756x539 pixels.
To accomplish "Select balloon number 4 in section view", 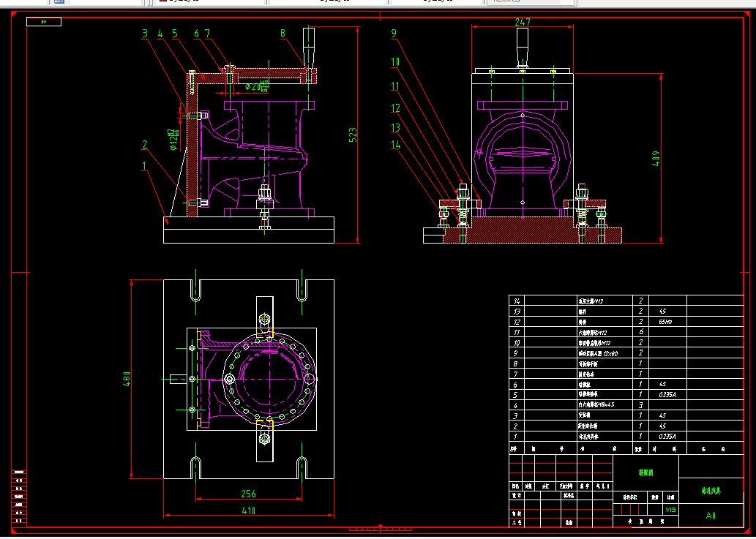I will pos(160,33).
